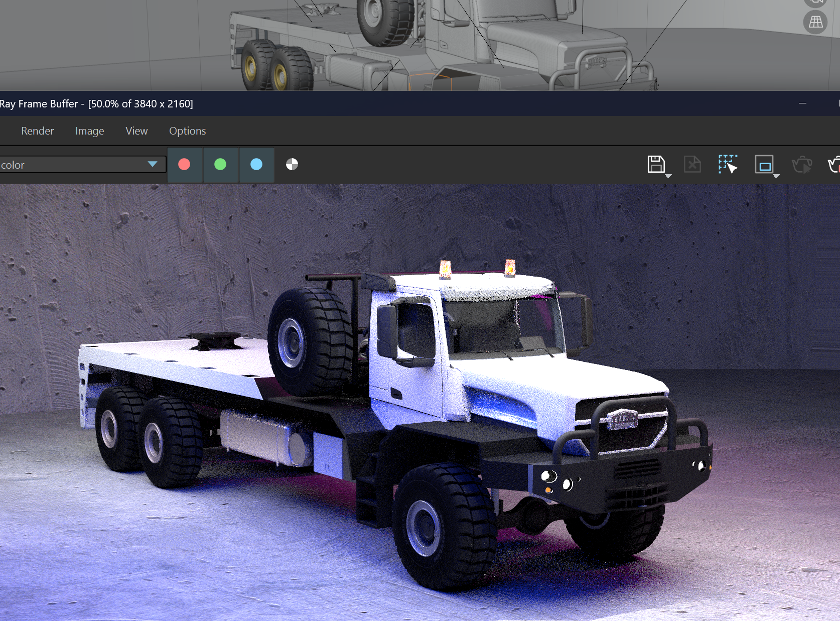The width and height of the screenshot is (840, 621).
Task: Toggle the green channel
Action: (220, 165)
